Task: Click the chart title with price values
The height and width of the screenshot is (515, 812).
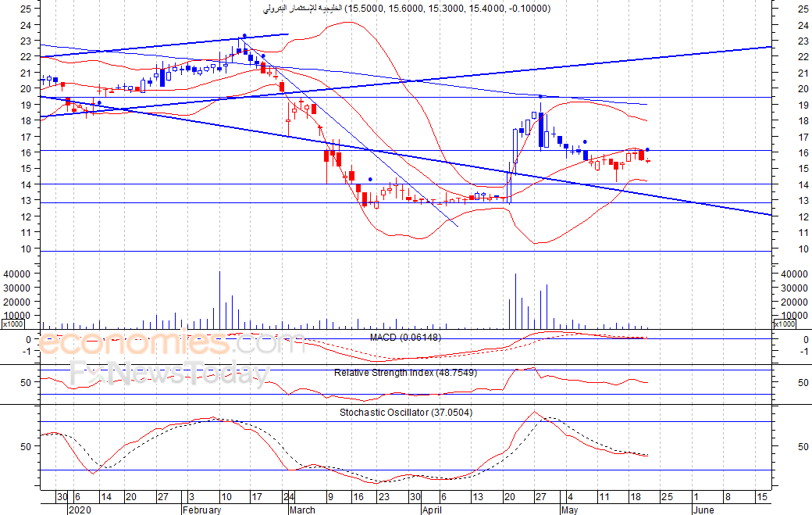Action: point(406,9)
